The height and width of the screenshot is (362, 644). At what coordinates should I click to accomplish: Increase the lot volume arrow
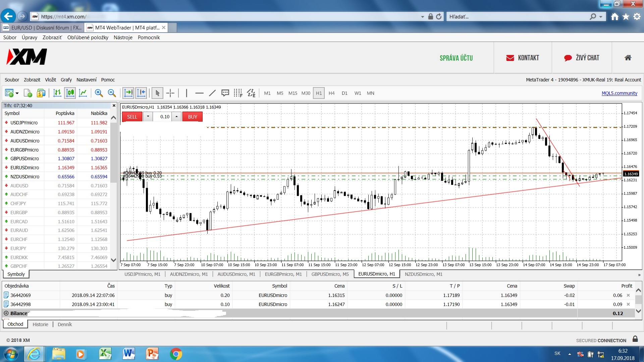click(176, 117)
